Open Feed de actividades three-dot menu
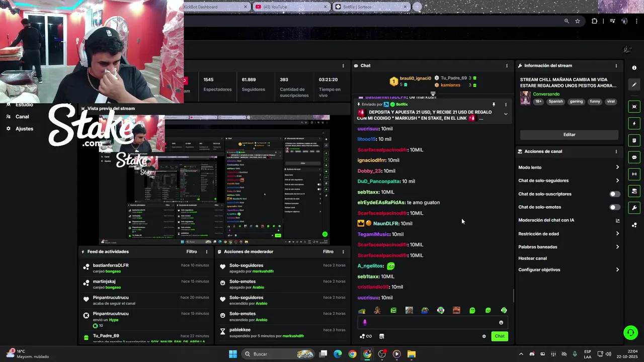This screenshot has width=644, height=362. [x=206, y=252]
